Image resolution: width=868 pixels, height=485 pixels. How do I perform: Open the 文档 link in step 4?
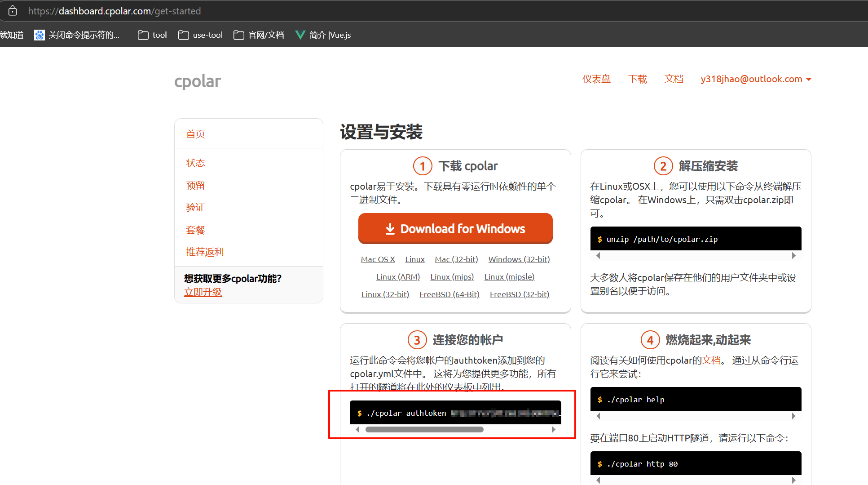click(711, 360)
